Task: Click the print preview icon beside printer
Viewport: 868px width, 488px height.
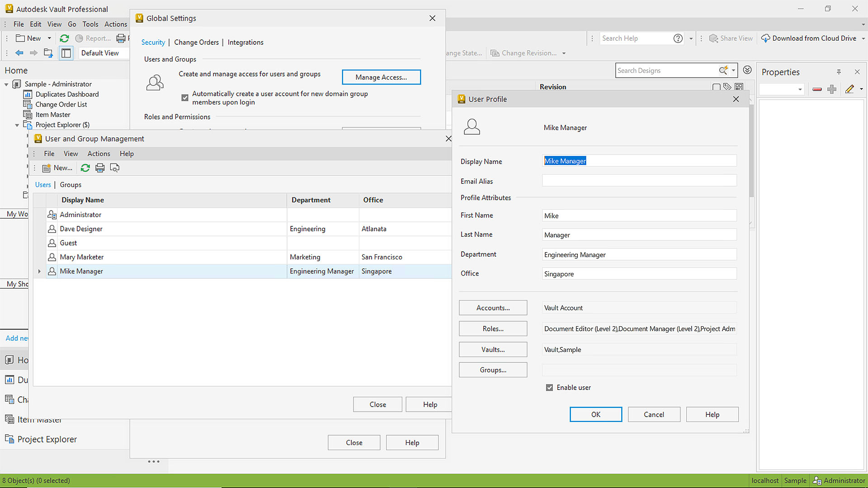Action: pos(115,168)
